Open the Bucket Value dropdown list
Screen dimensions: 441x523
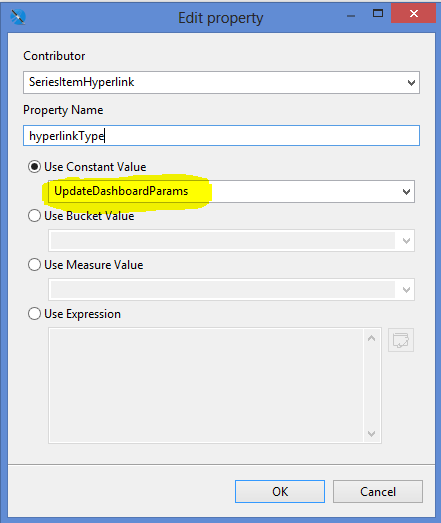(x=232, y=240)
